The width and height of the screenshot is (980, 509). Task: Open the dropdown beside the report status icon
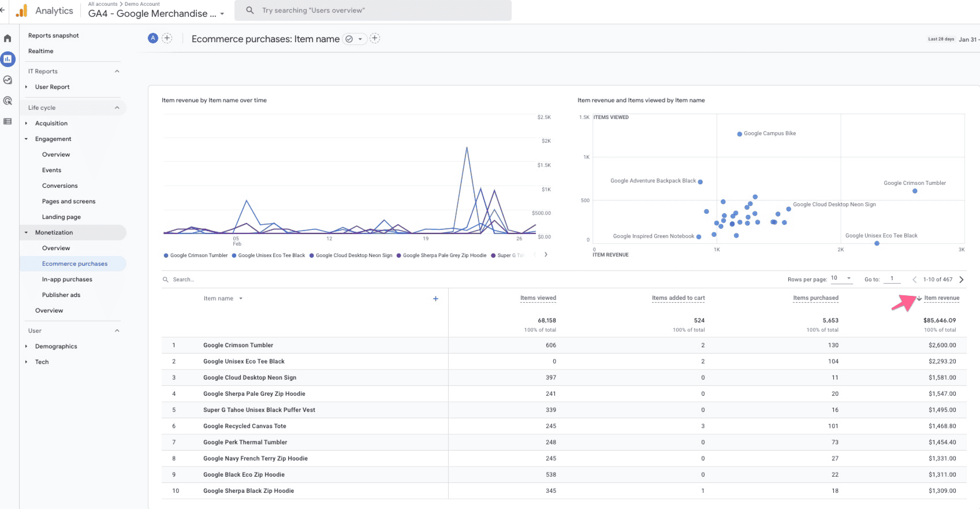[360, 39]
